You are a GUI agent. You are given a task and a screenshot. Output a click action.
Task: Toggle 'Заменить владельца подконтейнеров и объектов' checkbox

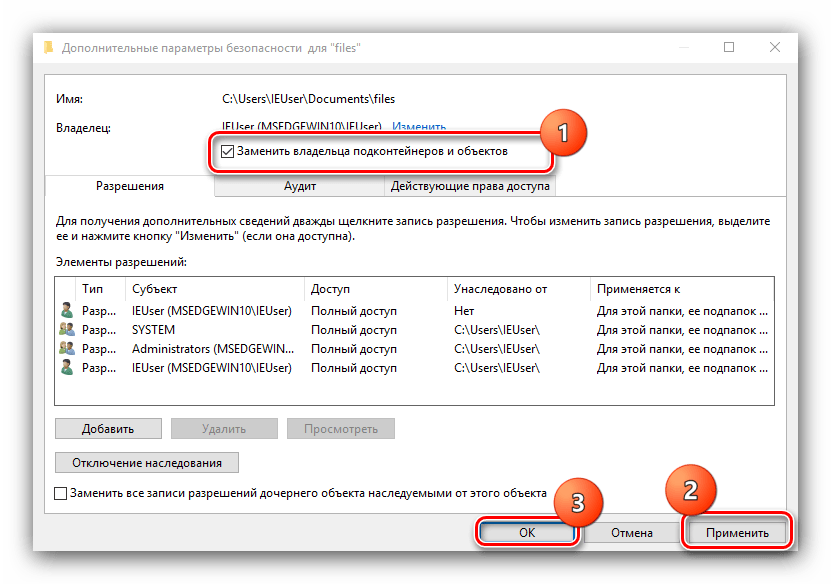tap(228, 152)
